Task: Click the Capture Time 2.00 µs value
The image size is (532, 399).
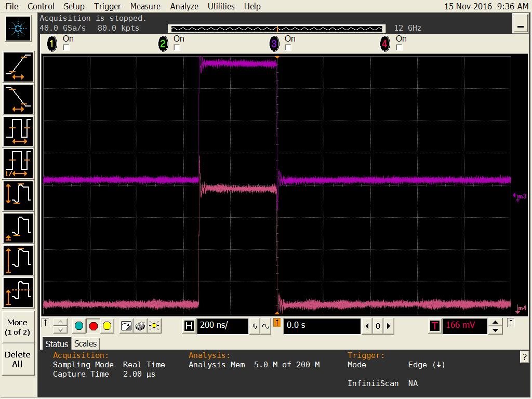Action: pos(139,374)
